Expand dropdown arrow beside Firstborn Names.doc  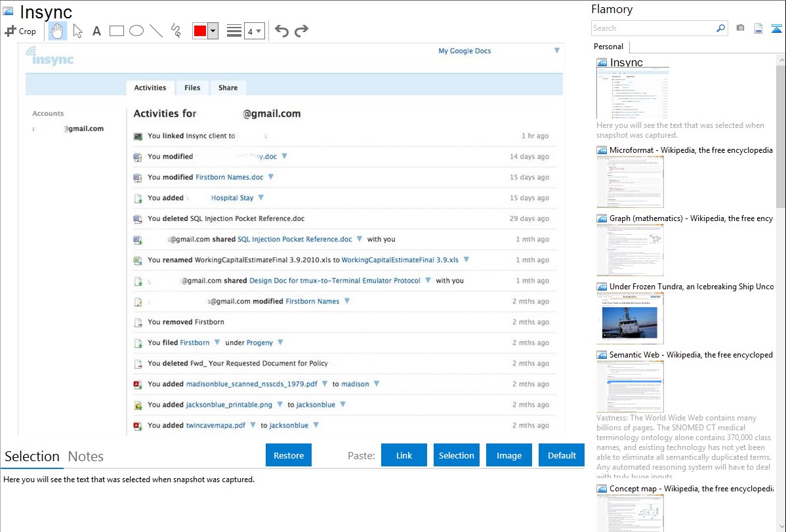click(271, 177)
